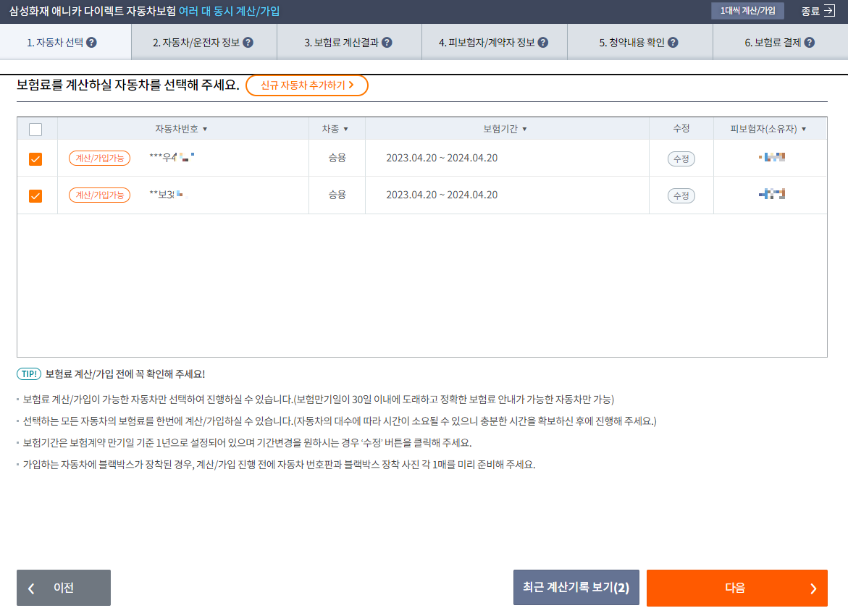
Task: Uncheck the **보3 car row checkbox
Action: pos(35,195)
